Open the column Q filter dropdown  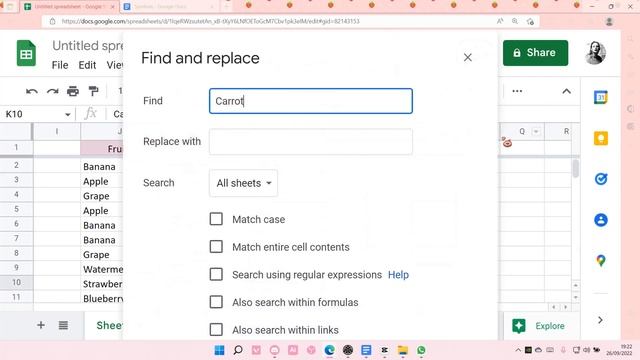tap(536, 131)
